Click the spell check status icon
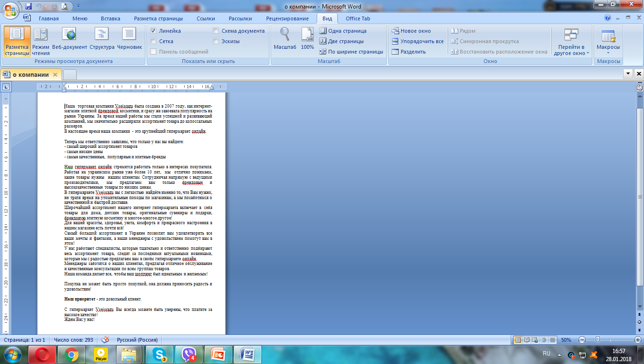Image resolution: width=644 pixels, height=364 pixels. pos(106,340)
